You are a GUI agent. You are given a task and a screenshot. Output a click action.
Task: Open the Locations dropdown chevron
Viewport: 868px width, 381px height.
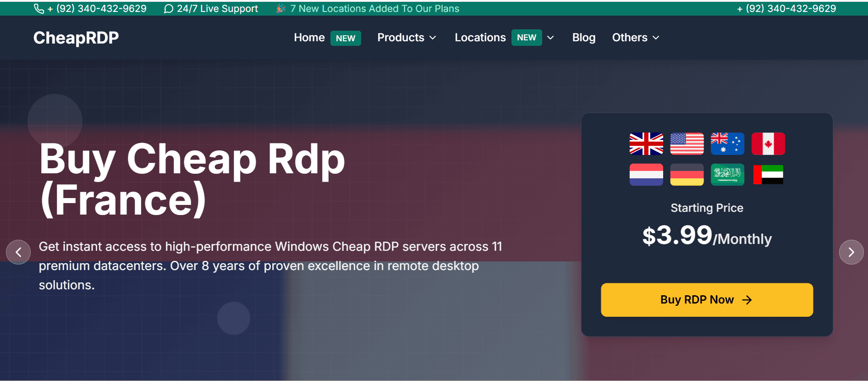click(x=551, y=38)
